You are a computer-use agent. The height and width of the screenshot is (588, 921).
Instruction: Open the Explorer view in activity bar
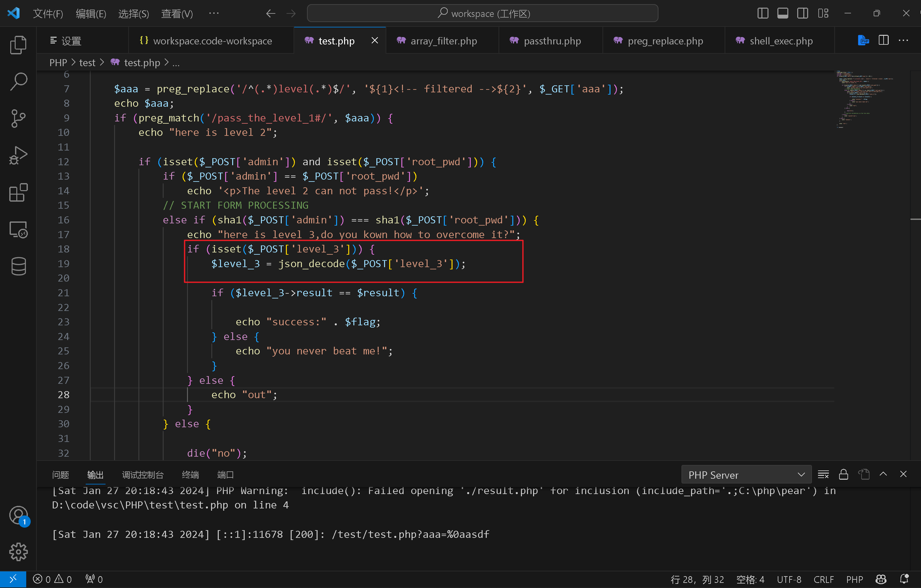18,45
